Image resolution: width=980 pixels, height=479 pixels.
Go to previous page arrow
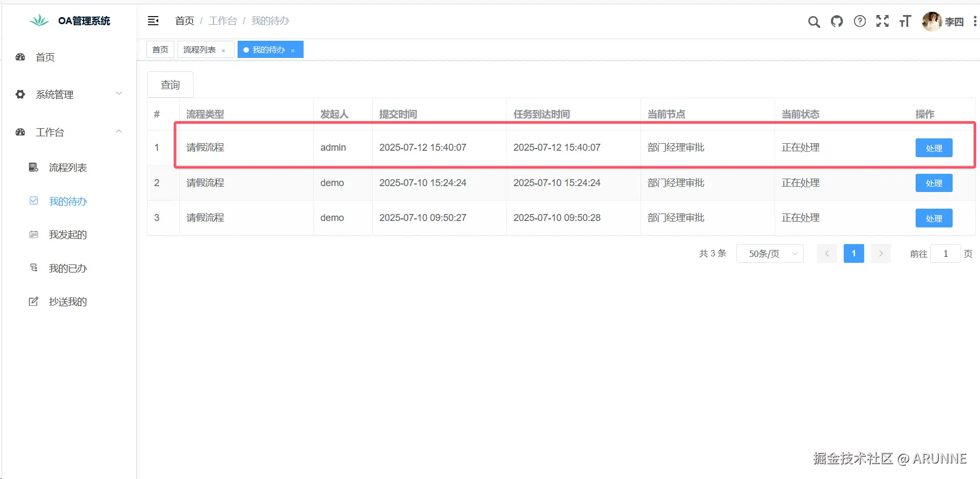(827, 254)
